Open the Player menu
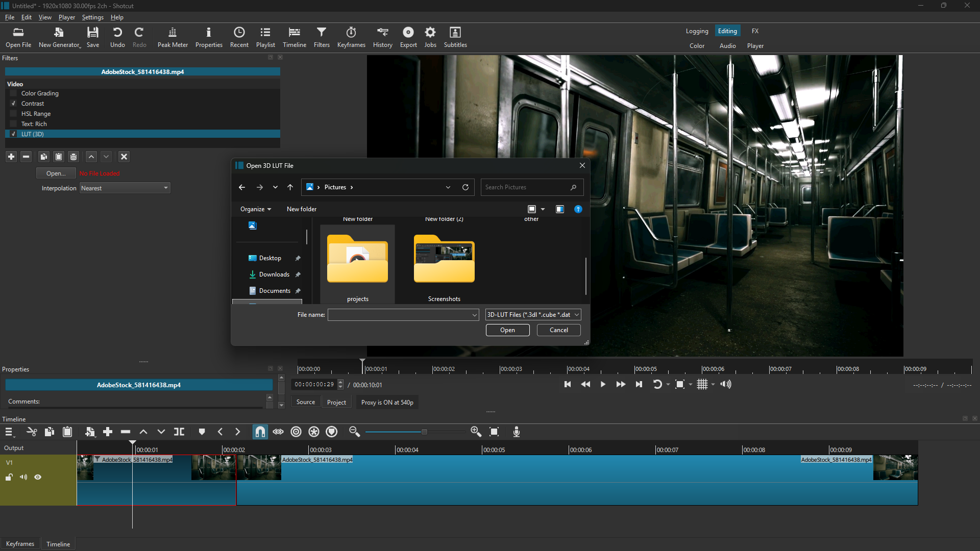 point(66,17)
